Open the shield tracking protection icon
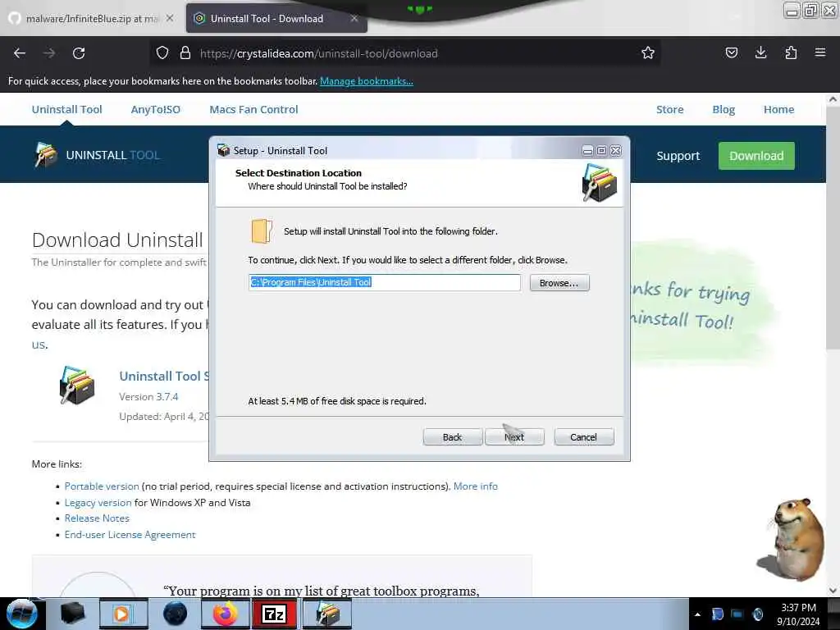Screen dimensions: 840x630 162,52
